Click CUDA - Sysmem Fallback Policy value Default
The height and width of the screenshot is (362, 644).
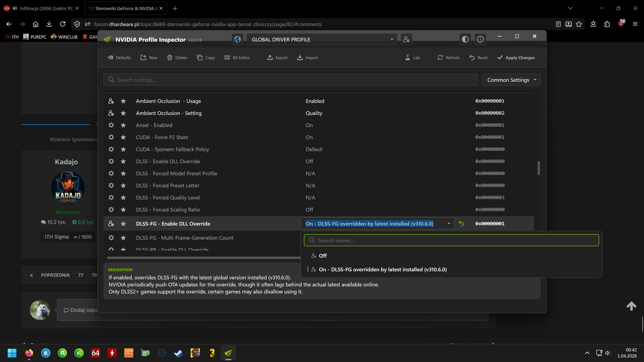pyautogui.click(x=314, y=149)
